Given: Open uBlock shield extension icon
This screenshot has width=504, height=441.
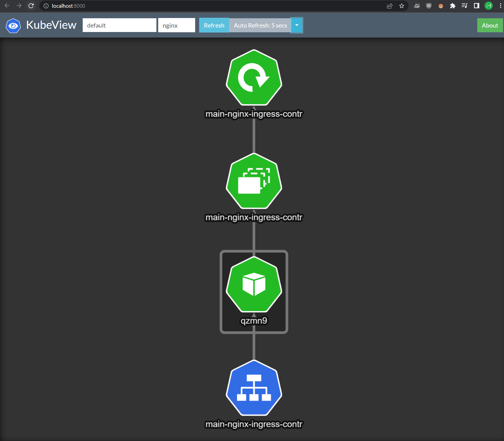Looking at the screenshot, I should point(429,6).
